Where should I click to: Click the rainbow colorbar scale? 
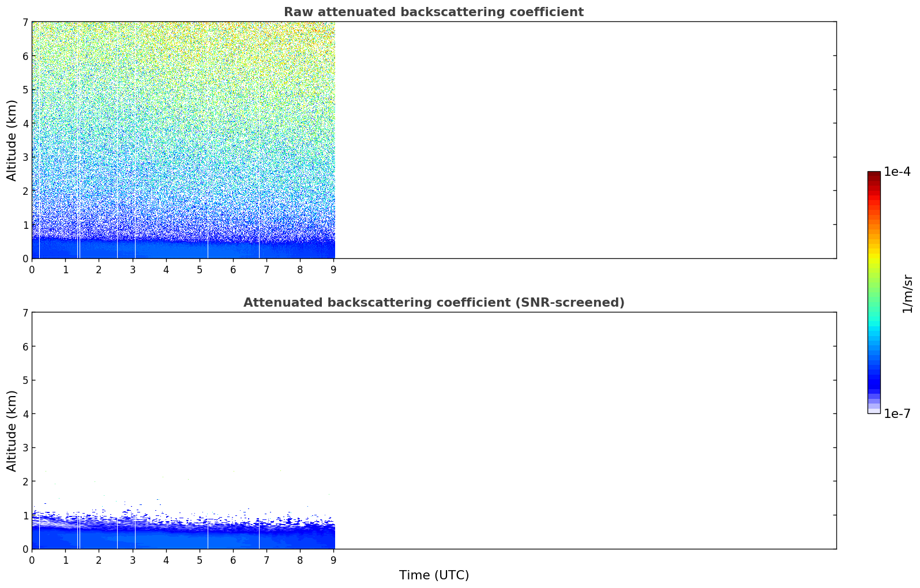[874, 292]
